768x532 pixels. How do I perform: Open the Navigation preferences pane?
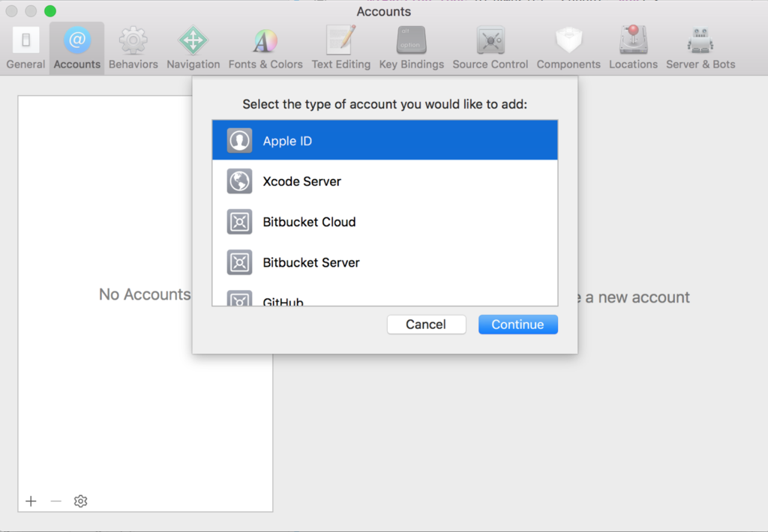coord(193,48)
